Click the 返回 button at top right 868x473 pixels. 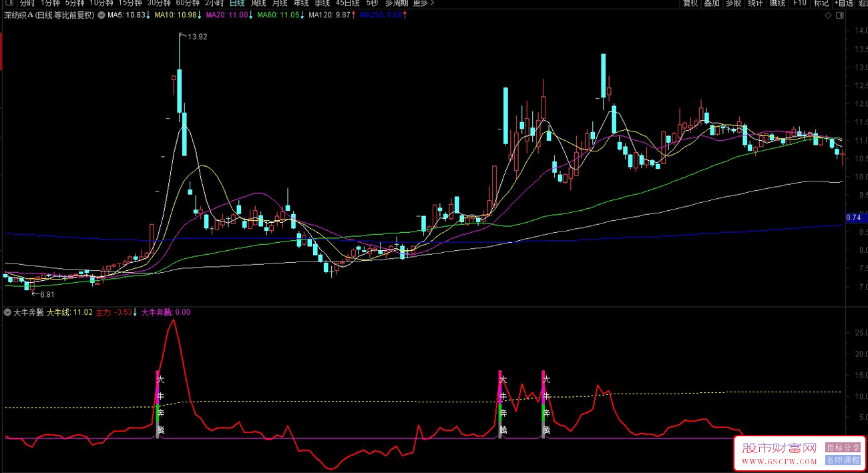[863, 3]
